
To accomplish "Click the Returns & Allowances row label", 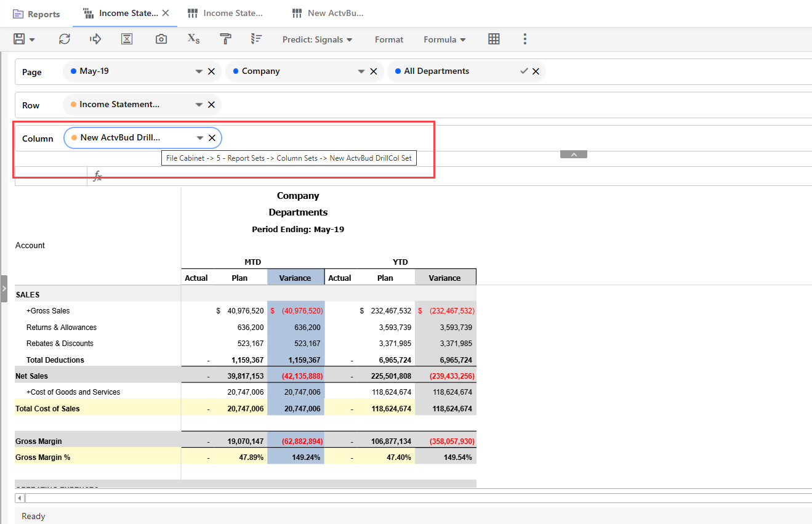I will (x=62, y=328).
